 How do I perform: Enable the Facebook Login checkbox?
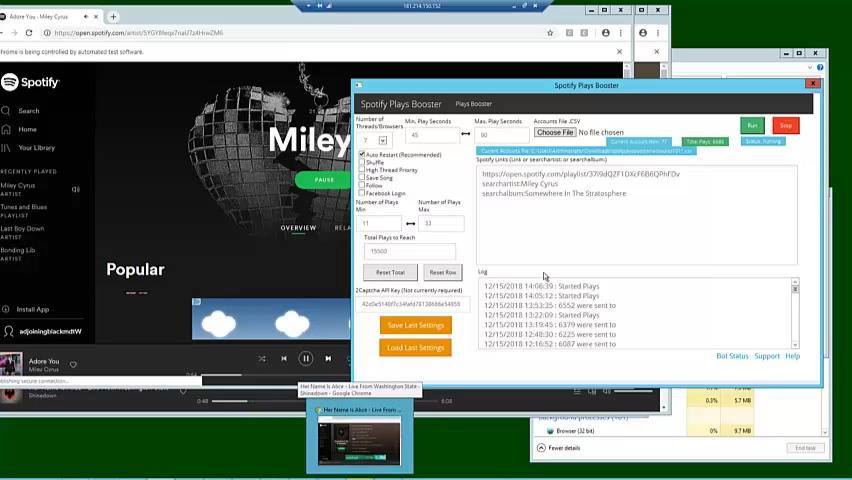(x=362, y=192)
